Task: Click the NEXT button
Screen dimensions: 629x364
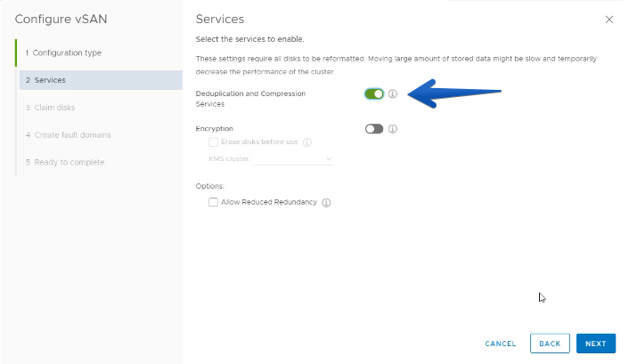Action: (596, 344)
